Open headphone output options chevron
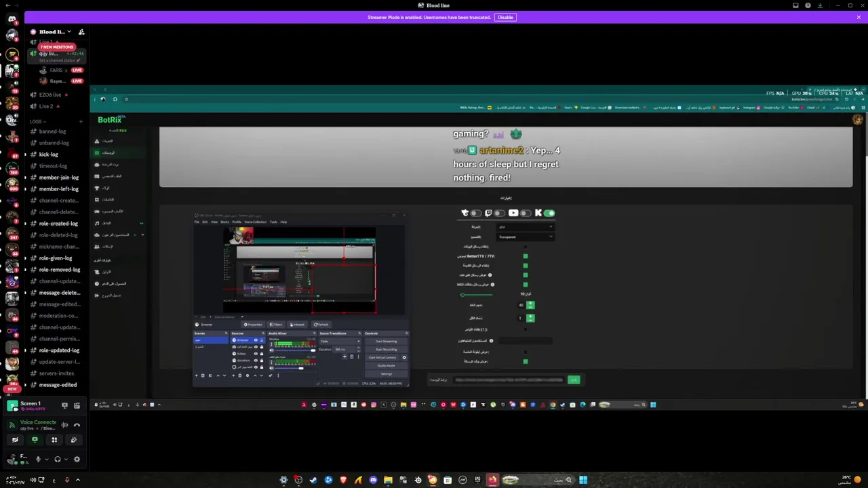Screen dimensions: 868x488 pos(66,460)
